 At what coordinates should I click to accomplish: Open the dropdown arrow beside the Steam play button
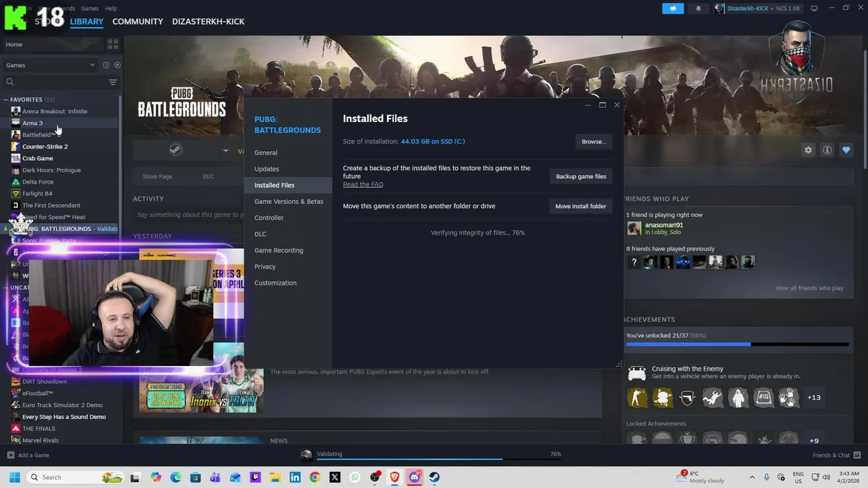click(226, 150)
